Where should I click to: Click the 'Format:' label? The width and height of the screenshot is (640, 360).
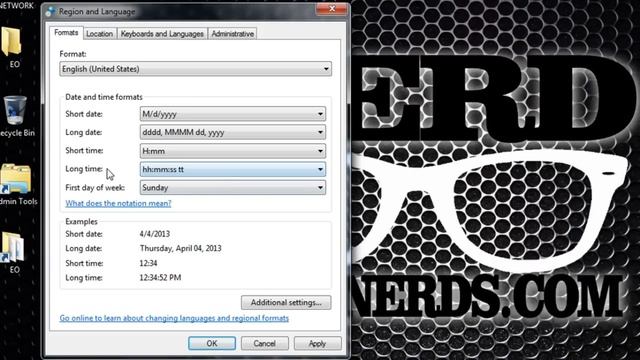73,54
